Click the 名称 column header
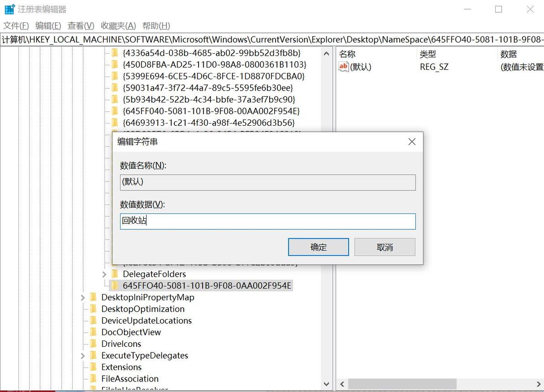Viewport: 544px width, 392px height. tap(347, 54)
